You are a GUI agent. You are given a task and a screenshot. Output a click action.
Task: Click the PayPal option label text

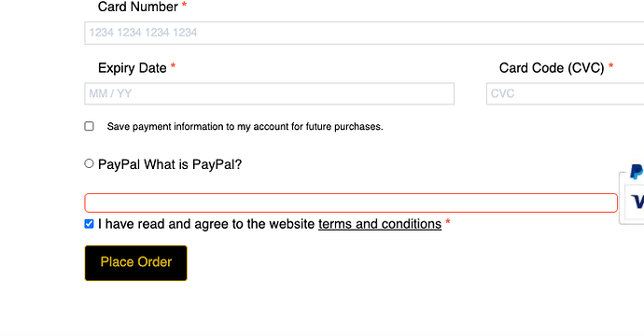[119, 164]
